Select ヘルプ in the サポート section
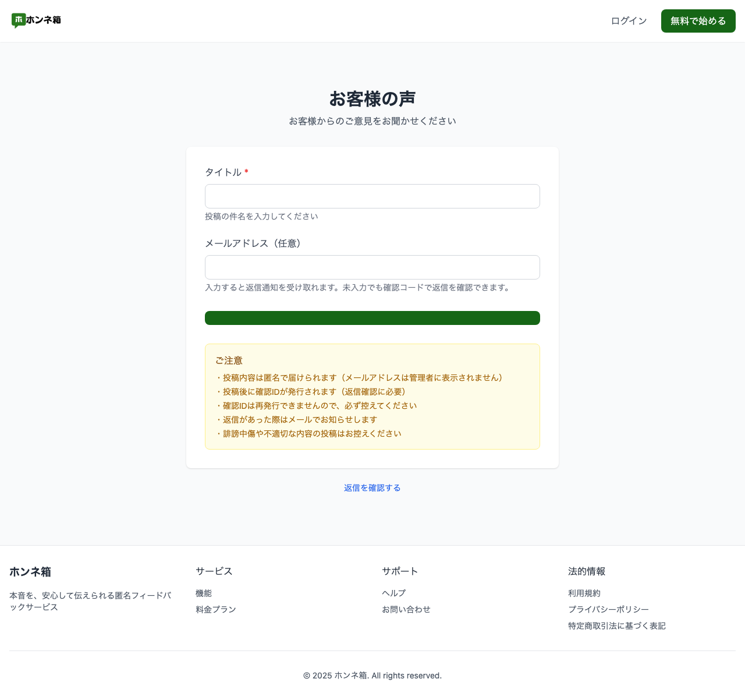The width and height of the screenshot is (745, 700). pyautogui.click(x=393, y=593)
